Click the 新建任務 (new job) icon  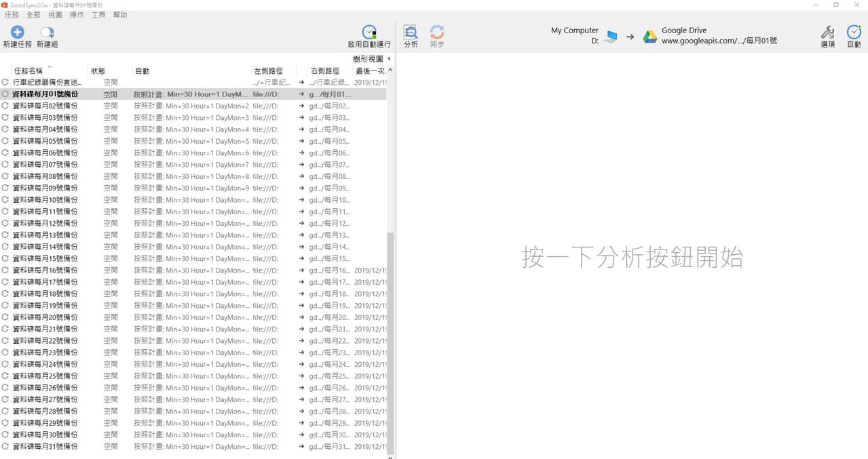point(17,33)
